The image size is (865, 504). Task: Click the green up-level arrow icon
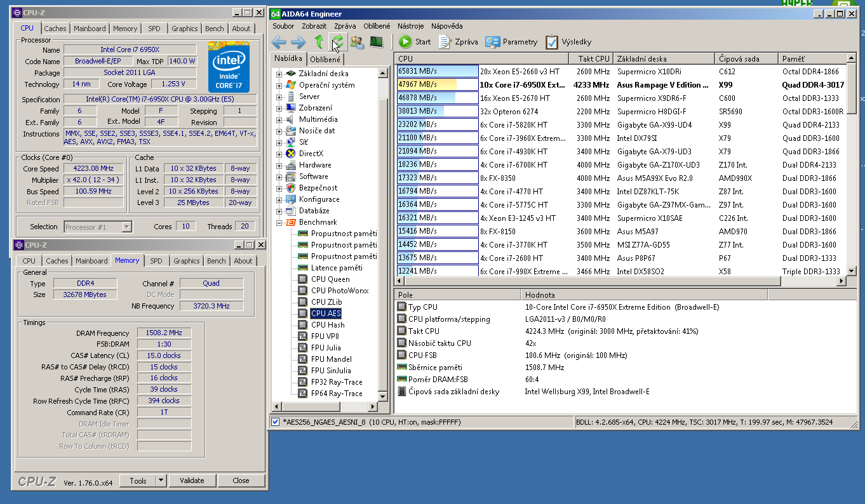(319, 42)
